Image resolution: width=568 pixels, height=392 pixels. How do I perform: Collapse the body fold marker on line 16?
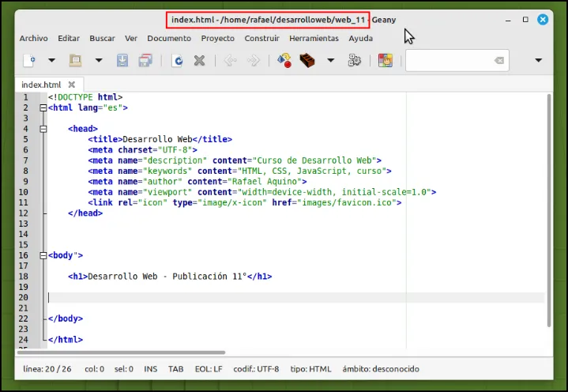pos(43,255)
